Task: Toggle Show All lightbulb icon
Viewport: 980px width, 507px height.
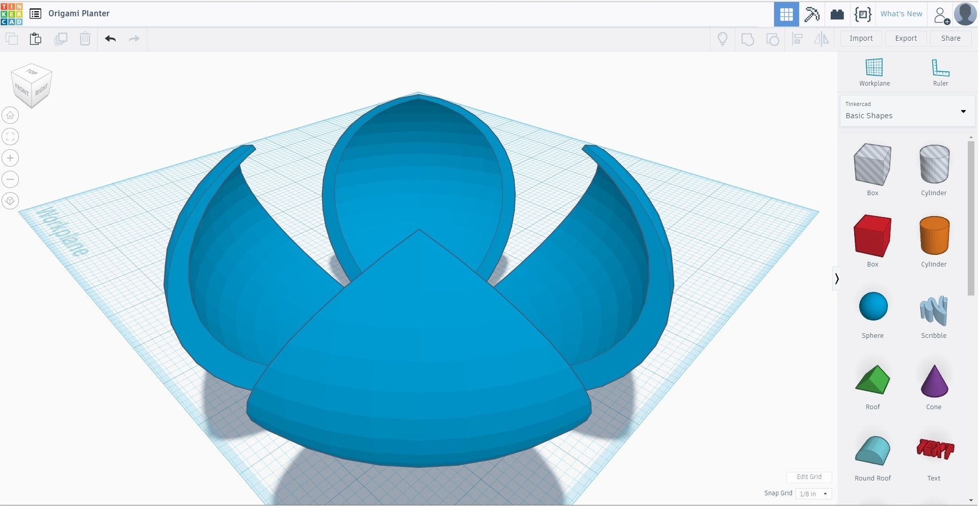Action: coord(723,39)
